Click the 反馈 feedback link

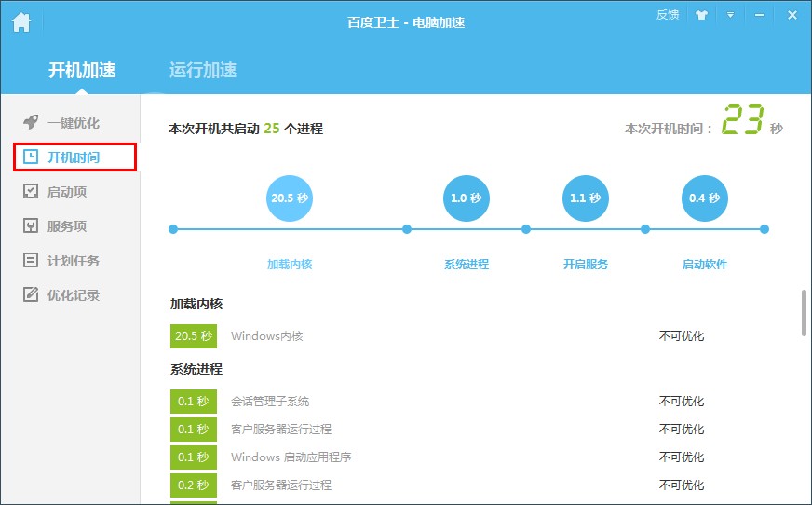click(x=668, y=15)
